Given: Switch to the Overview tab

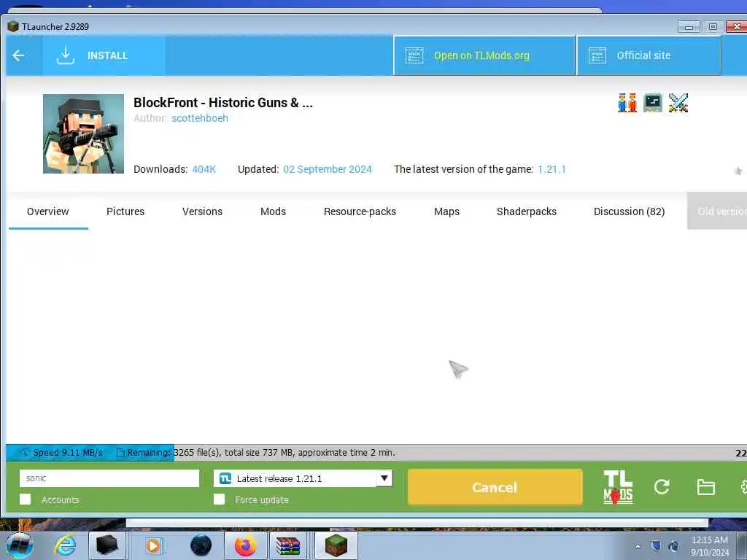Looking at the screenshot, I should (48, 211).
